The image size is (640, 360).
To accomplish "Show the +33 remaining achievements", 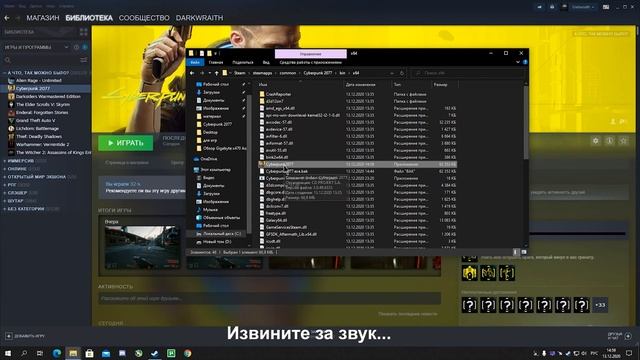I will (600, 305).
